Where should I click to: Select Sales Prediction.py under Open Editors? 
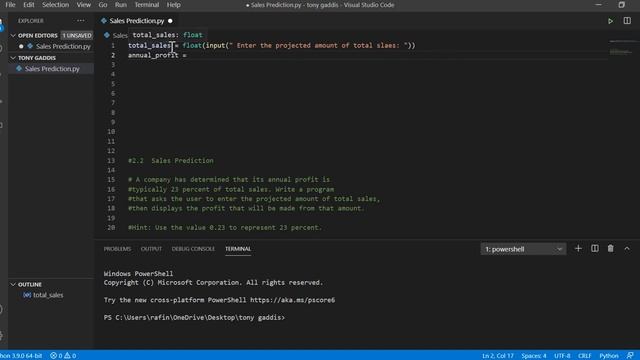[x=63, y=47]
